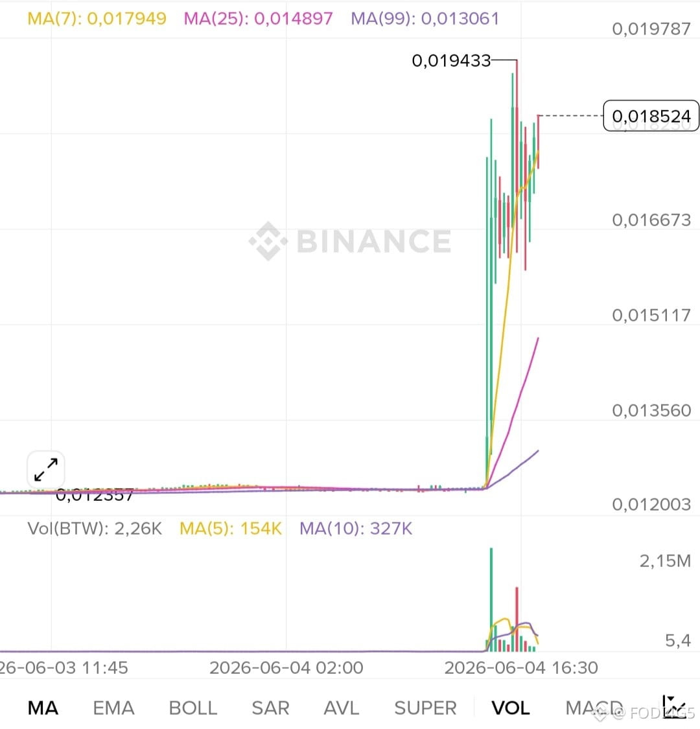Tap the Vol(BTW) volume label
This screenshot has width=700, height=729.
(x=95, y=529)
